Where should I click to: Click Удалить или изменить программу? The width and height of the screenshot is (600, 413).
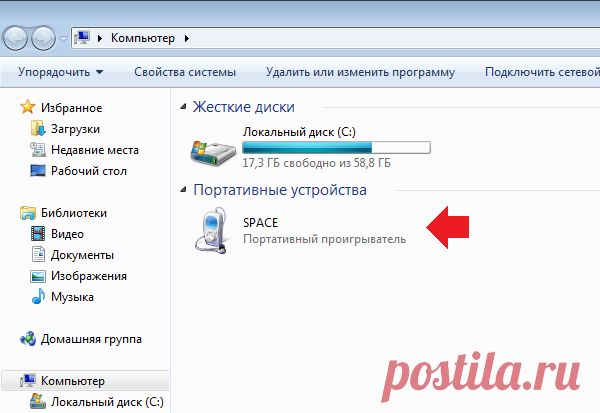360,72
